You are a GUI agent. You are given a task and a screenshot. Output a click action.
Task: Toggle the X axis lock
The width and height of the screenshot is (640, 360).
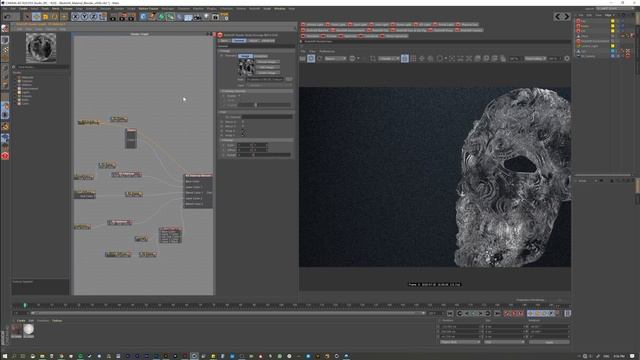[x=76, y=17]
